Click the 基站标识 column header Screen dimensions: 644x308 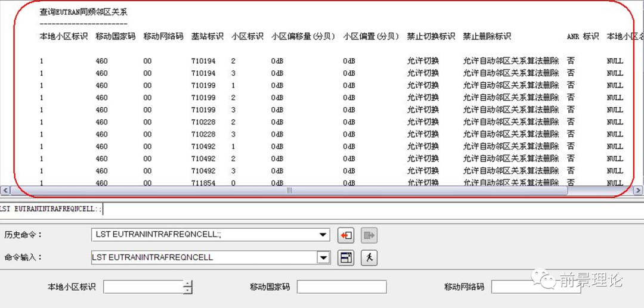click(207, 36)
